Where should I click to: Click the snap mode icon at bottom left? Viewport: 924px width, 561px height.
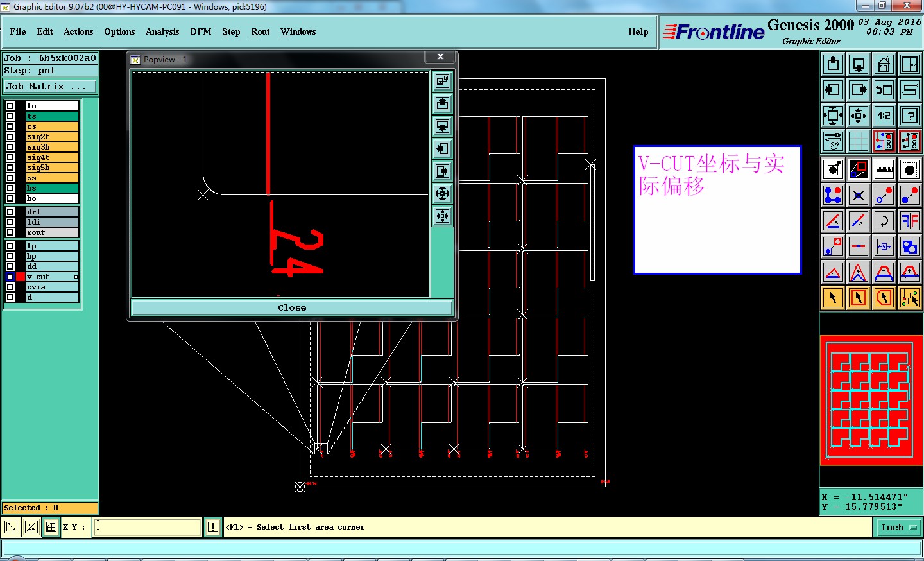click(x=11, y=527)
